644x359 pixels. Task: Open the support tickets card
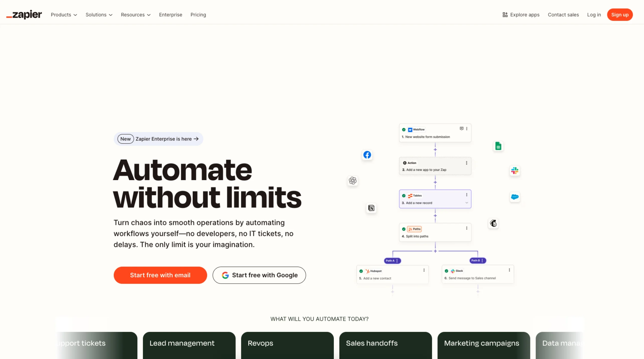[x=97, y=345]
